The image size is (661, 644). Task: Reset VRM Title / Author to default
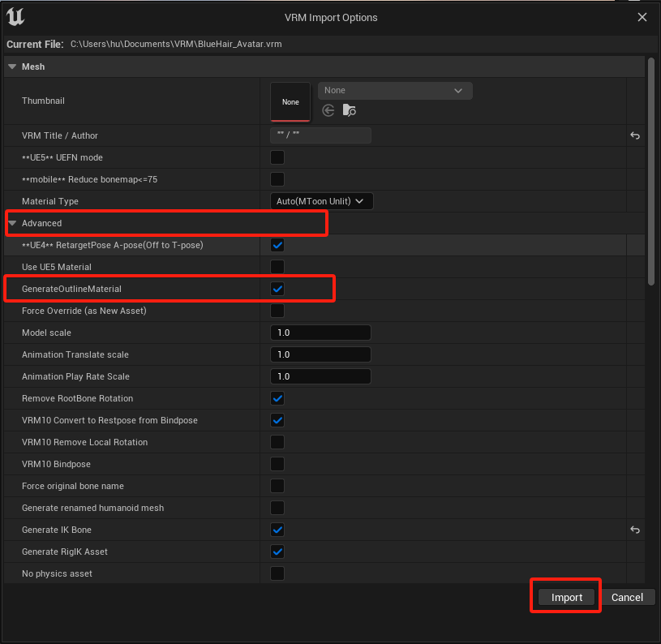pos(635,135)
